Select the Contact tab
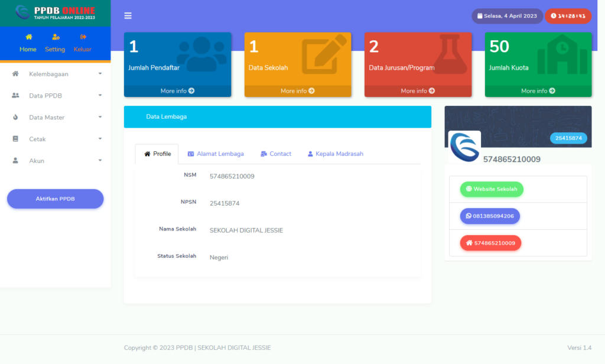The image size is (605, 364). 275,154
